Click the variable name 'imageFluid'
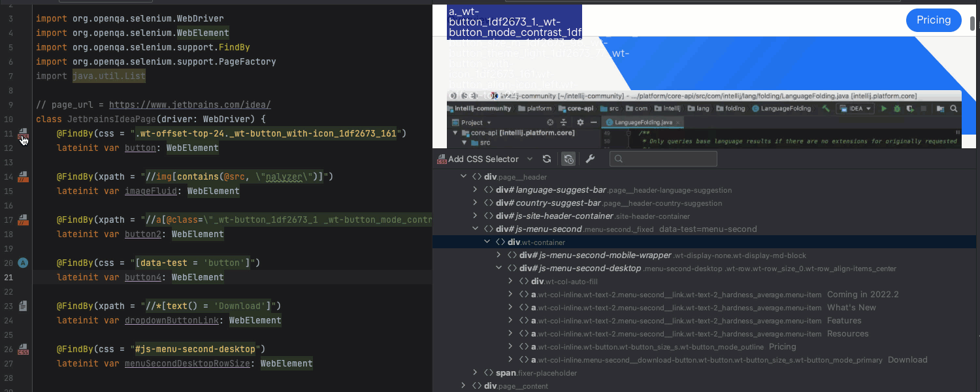This screenshot has width=980, height=392. click(x=151, y=191)
